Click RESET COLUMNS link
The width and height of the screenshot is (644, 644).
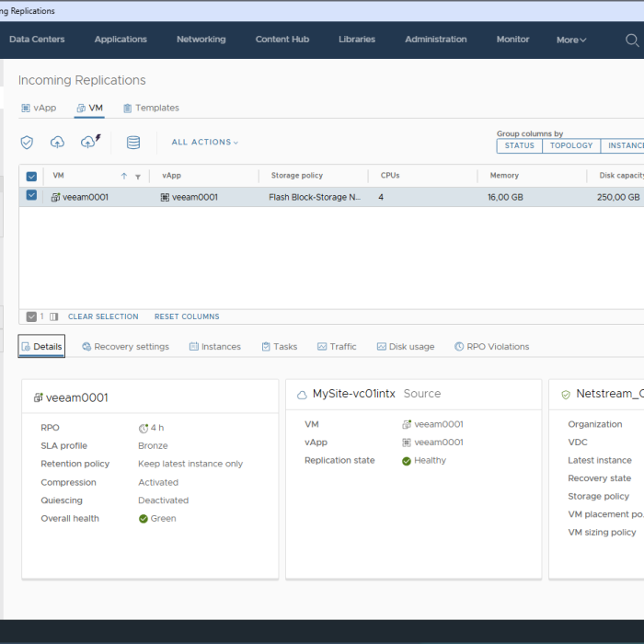[187, 316]
